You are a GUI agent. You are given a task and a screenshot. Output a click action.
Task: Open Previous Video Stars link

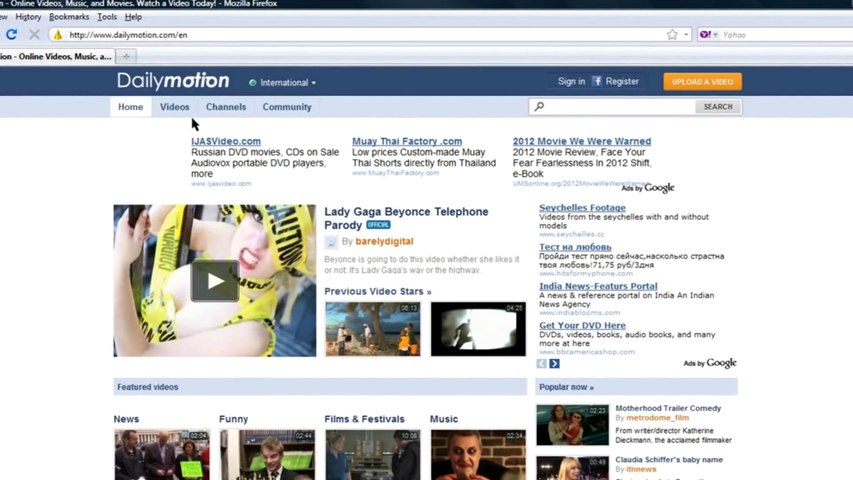[378, 291]
